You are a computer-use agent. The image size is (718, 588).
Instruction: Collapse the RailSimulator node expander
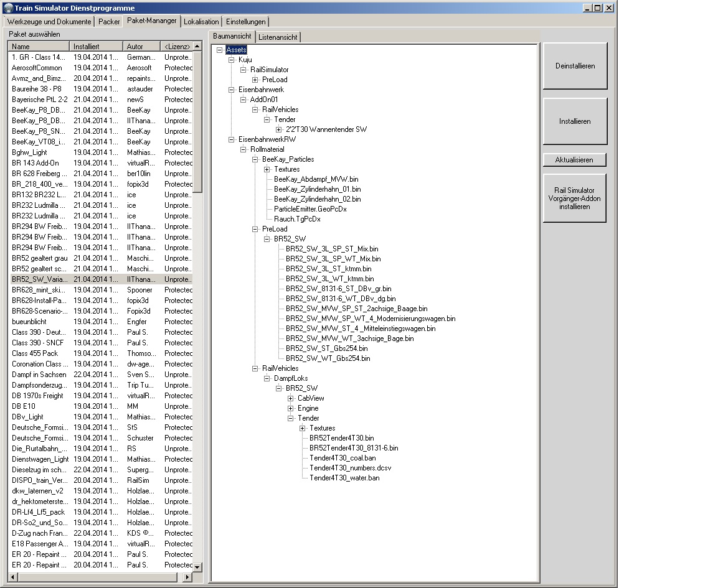click(x=243, y=70)
